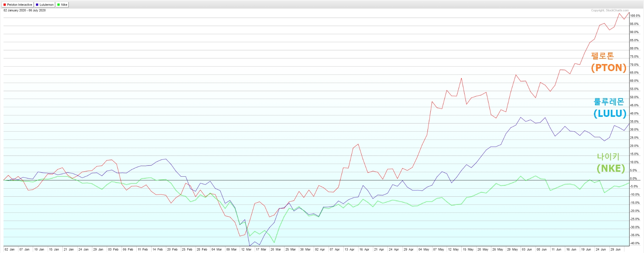Select the Nike legend label
Screen dimensions: 644x253
[x=64, y=5]
